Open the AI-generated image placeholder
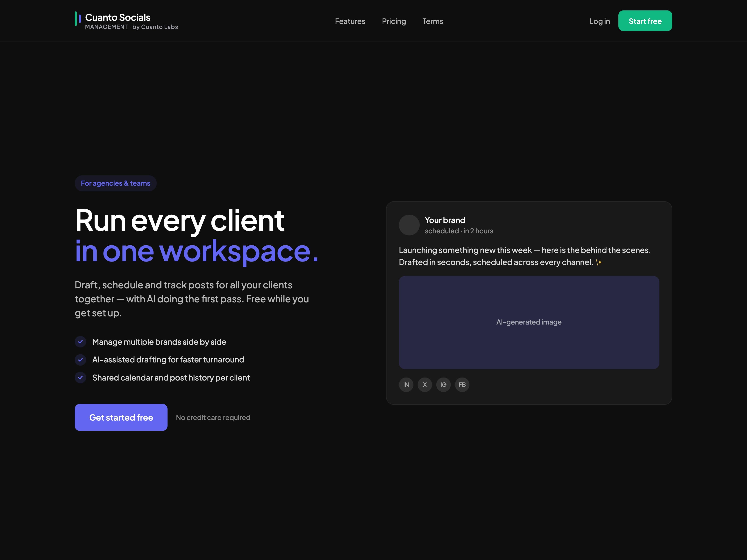Screen dimensions: 747x560 coord(529,322)
